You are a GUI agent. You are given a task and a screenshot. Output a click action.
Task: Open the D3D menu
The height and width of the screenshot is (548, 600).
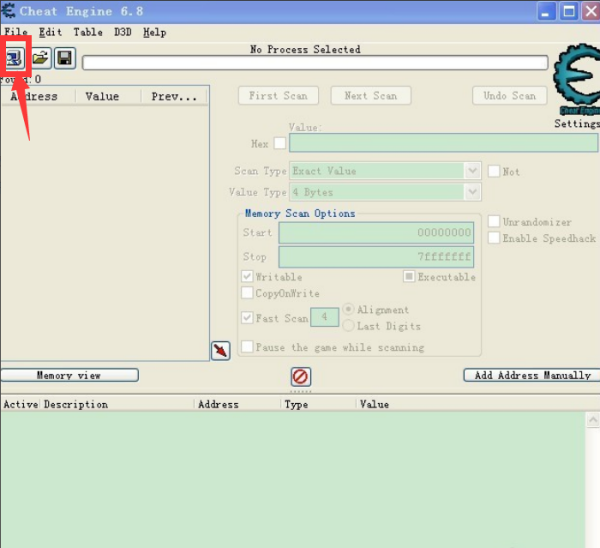coord(122,32)
